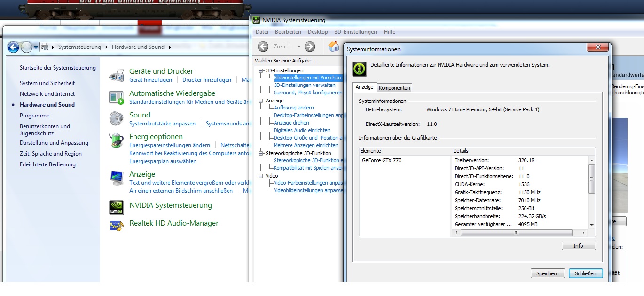Click breadcrumb arrow after Systemsteuerung
The width and height of the screenshot is (644, 296).
coord(107,47)
